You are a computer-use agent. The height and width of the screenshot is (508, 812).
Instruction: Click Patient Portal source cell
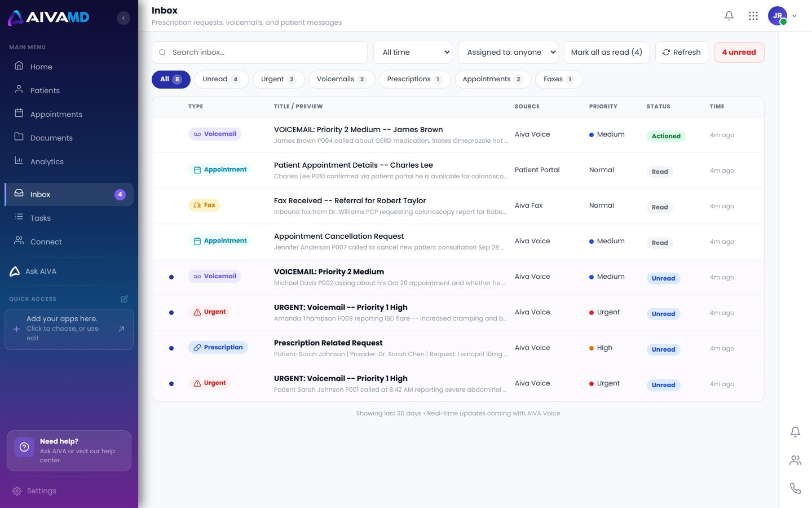(x=537, y=170)
